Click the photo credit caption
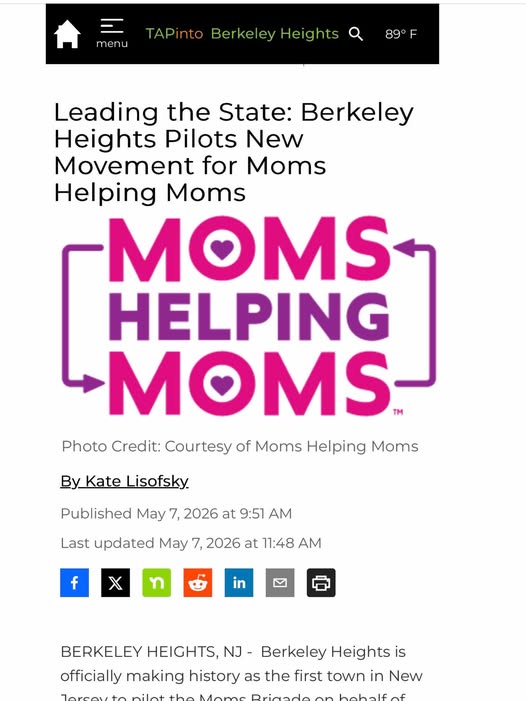The width and height of the screenshot is (526, 701). 240,446
